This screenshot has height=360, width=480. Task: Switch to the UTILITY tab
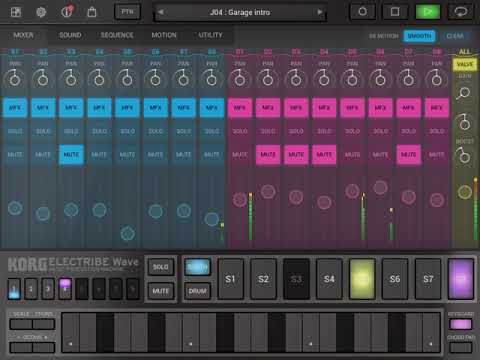(x=210, y=35)
